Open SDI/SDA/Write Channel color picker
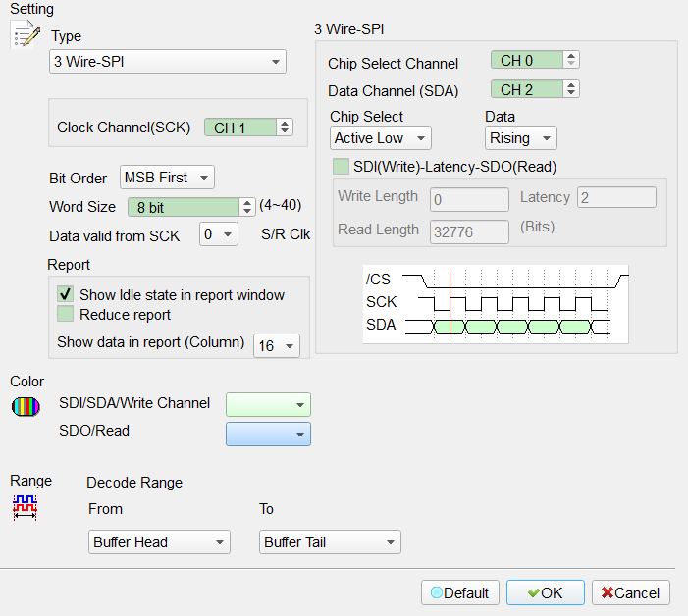The image size is (688, 616). click(268, 405)
